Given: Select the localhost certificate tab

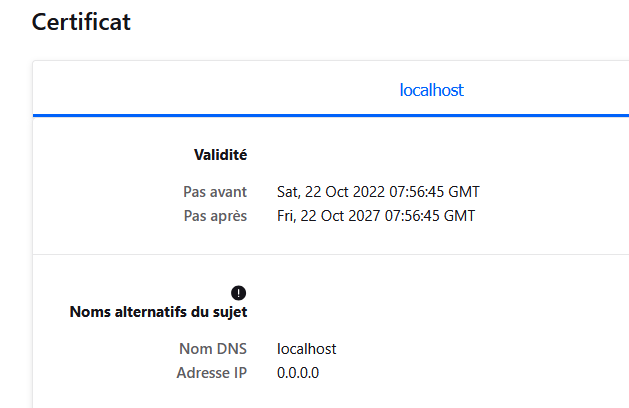Looking at the screenshot, I should [x=431, y=90].
